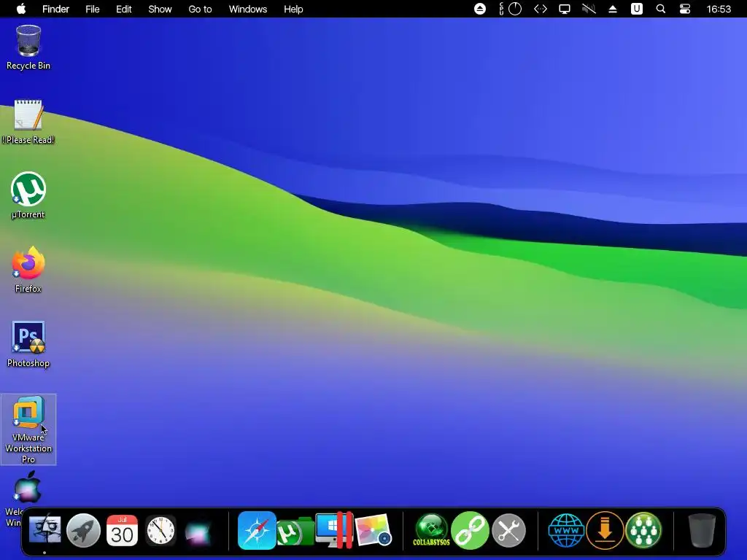Viewport: 747px width, 560px height.
Task: Toggle the muted volume icon in menu bar
Action: (x=589, y=9)
